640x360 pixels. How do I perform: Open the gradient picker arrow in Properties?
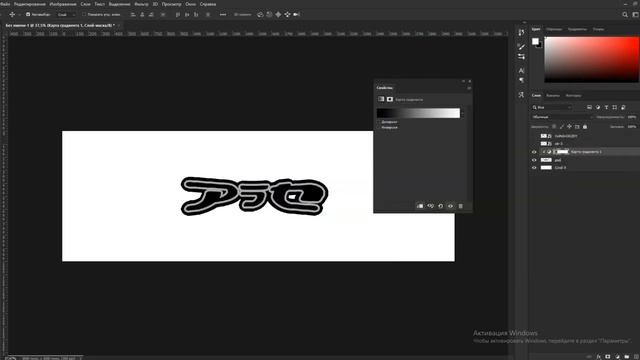(x=462, y=113)
